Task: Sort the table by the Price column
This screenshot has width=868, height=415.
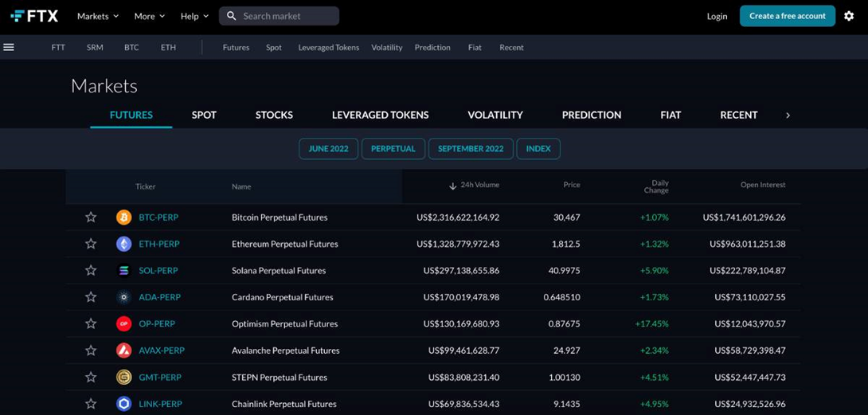Action: 572,185
